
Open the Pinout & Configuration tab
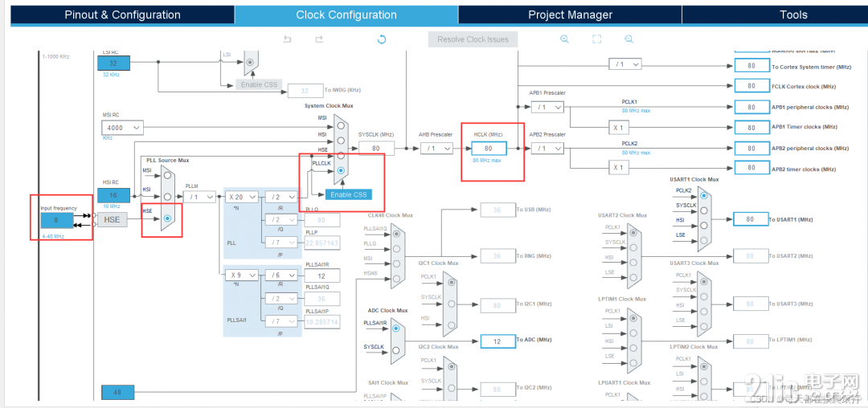pos(122,15)
